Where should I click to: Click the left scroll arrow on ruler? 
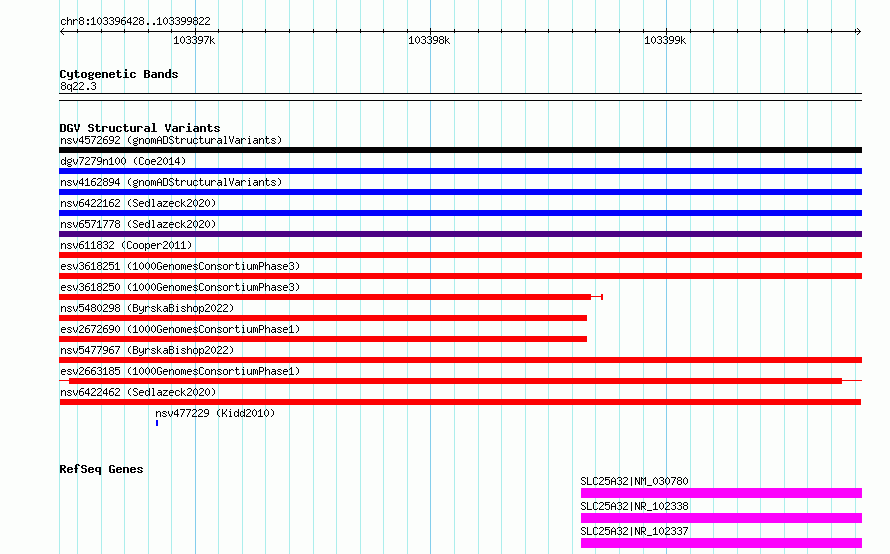point(62,32)
